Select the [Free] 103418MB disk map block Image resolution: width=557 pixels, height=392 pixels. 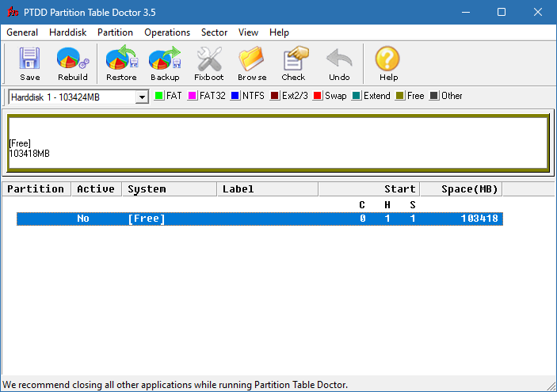click(x=278, y=143)
